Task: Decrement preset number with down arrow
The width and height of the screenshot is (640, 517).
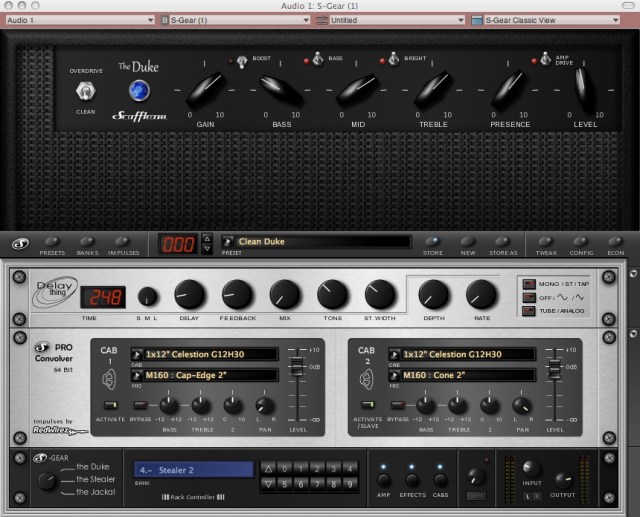Action: click(x=207, y=249)
